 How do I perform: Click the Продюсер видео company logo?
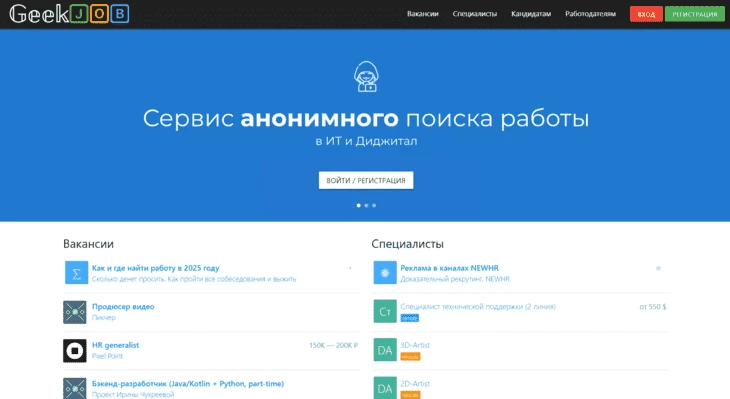75,312
